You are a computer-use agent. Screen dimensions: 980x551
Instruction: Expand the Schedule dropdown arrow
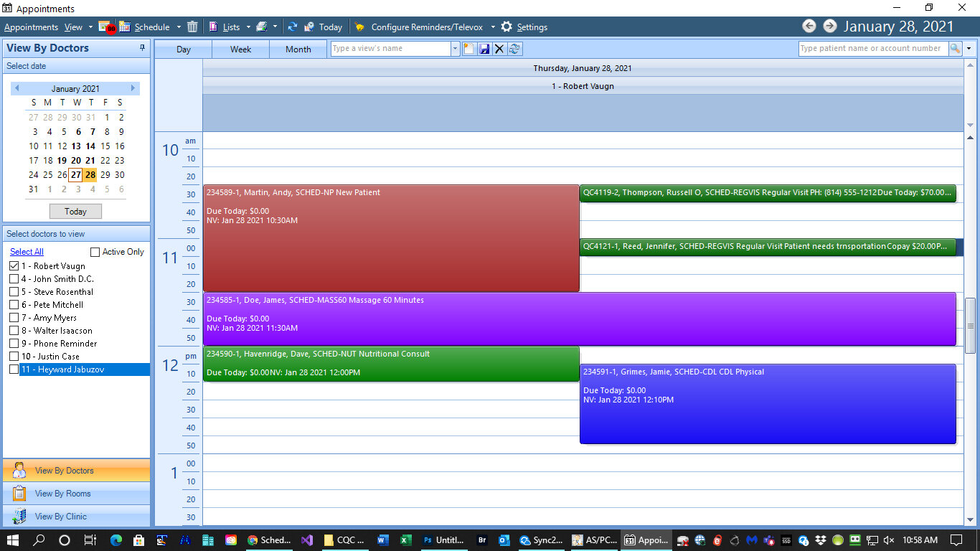click(x=179, y=27)
